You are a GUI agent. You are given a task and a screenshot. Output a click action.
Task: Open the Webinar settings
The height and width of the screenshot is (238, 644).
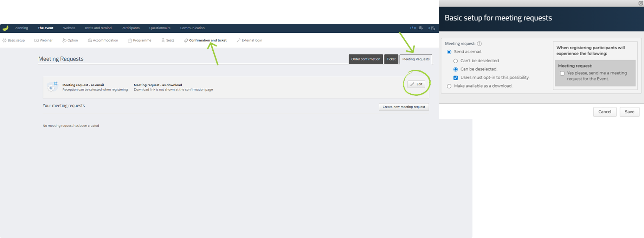pyautogui.click(x=44, y=40)
